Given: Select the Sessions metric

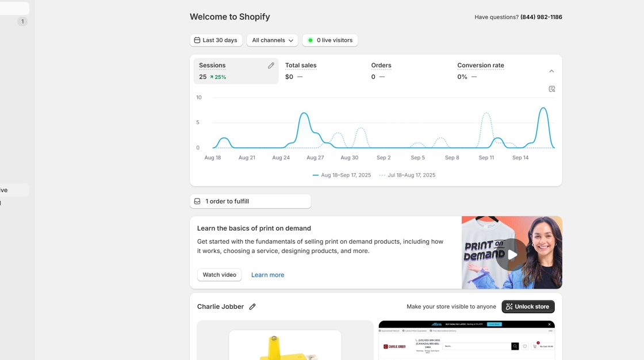Looking at the screenshot, I should point(236,71).
